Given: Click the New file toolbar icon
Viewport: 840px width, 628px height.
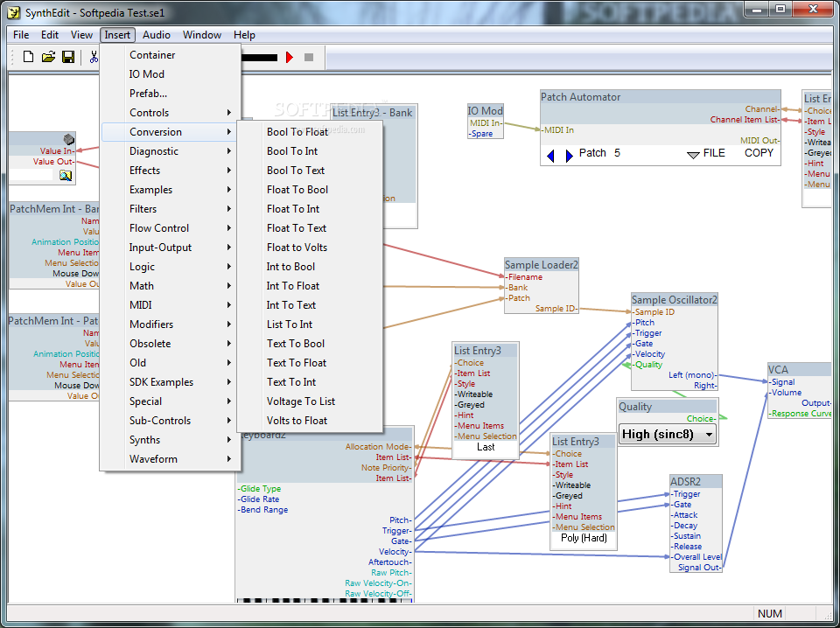Looking at the screenshot, I should tap(28, 57).
